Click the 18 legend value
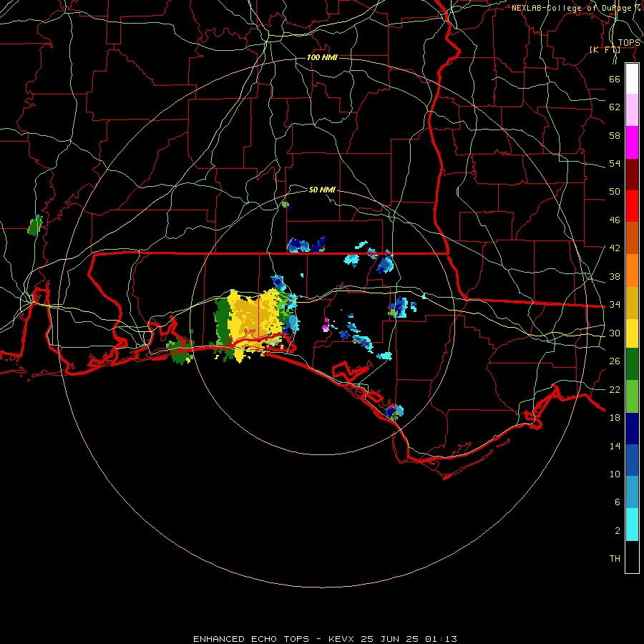644x644 pixels. (x=615, y=418)
